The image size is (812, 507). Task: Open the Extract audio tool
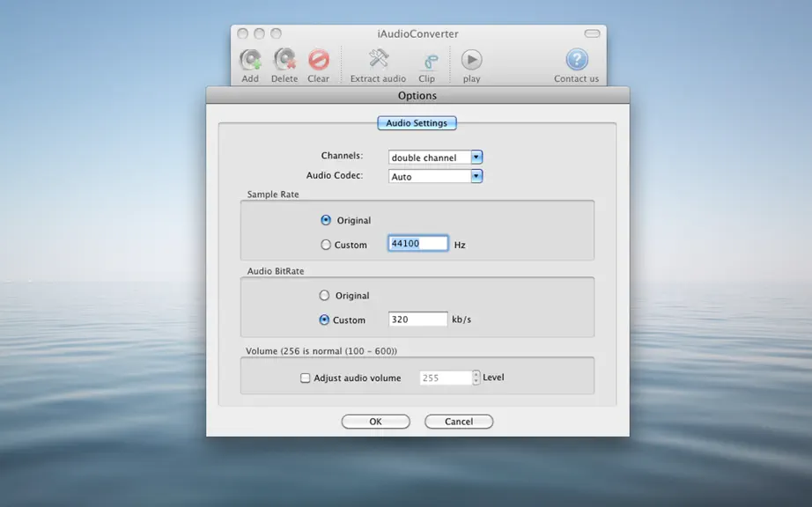[379, 59]
